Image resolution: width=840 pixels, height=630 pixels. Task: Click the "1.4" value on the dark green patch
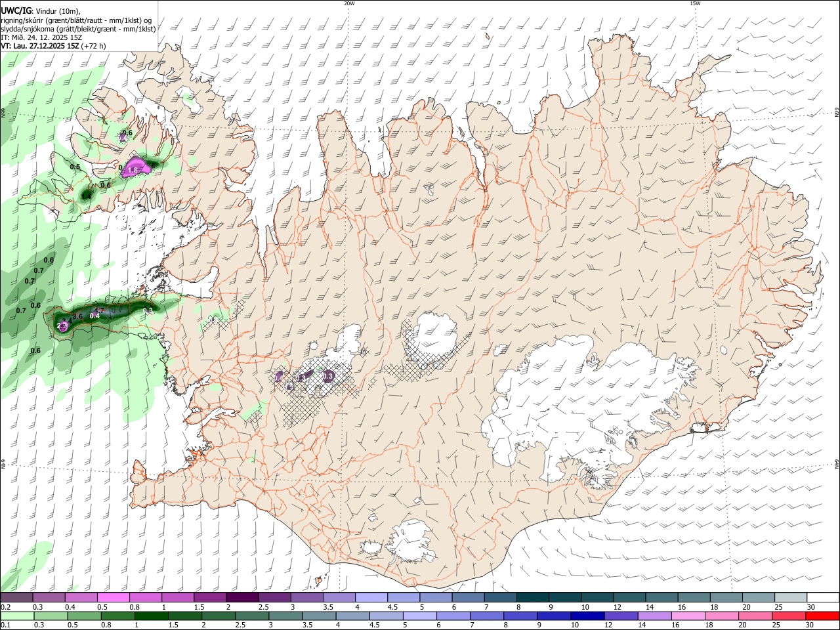point(86,196)
